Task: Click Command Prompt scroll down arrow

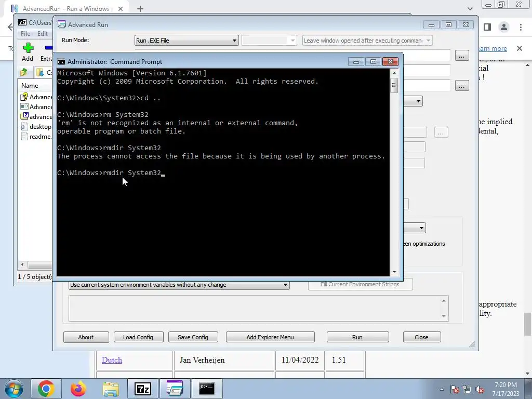Action: coord(394,272)
